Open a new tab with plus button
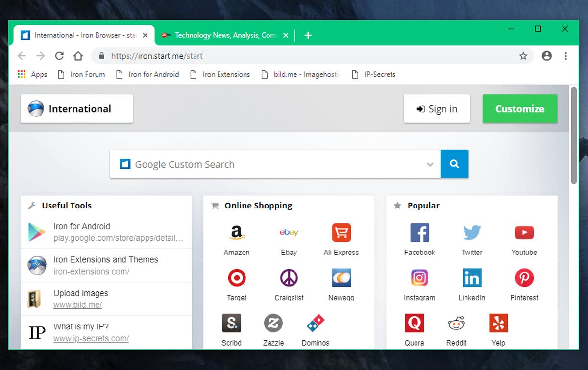 (x=308, y=35)
